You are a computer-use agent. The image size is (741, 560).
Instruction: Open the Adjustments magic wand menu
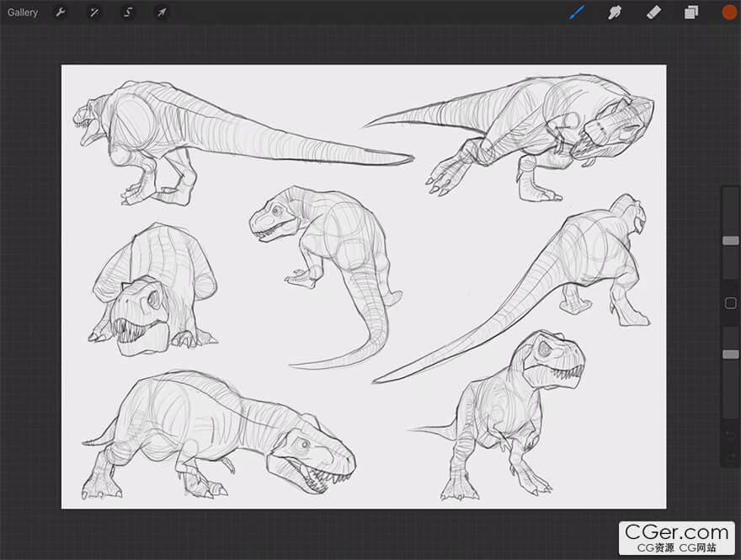(x=94, y=13)
